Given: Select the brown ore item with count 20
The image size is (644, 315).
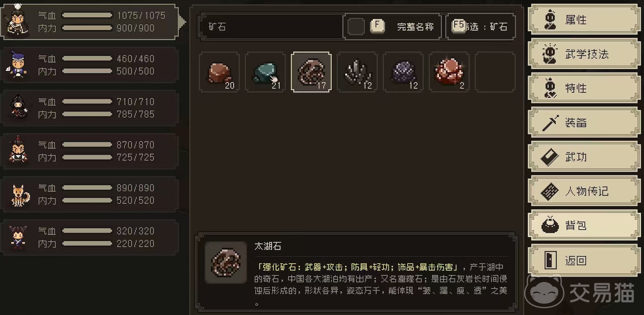Looking at the screenshot, I should point(219,72).
